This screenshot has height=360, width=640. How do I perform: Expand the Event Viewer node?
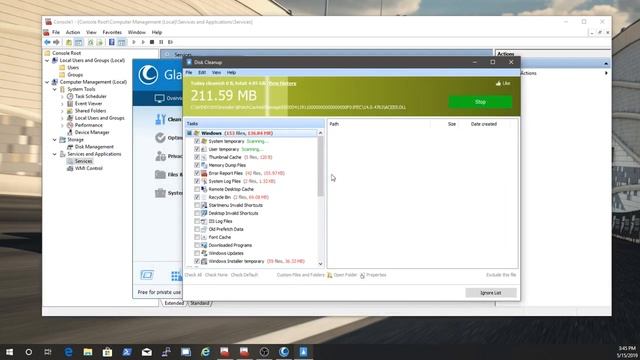click(62, 104)
